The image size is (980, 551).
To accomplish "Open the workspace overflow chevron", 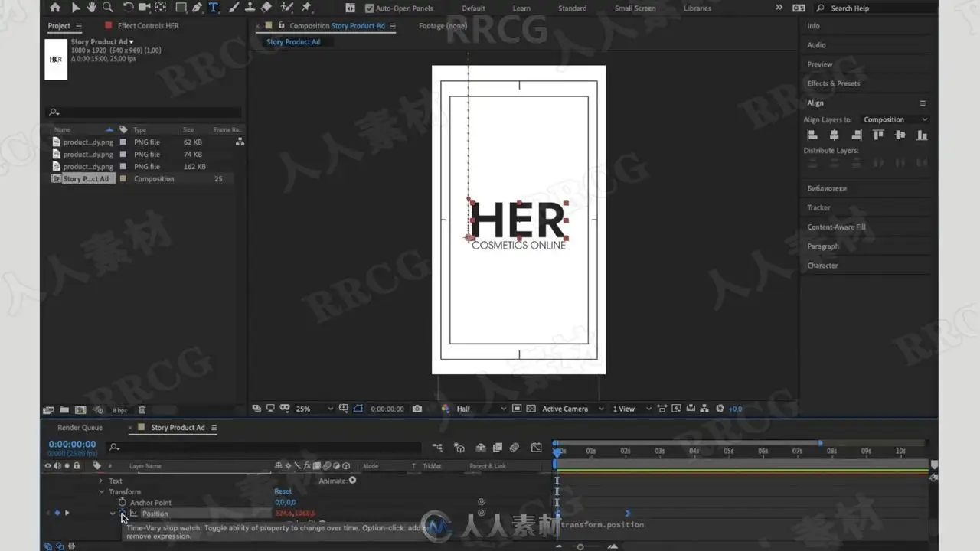I will [779, 8].
